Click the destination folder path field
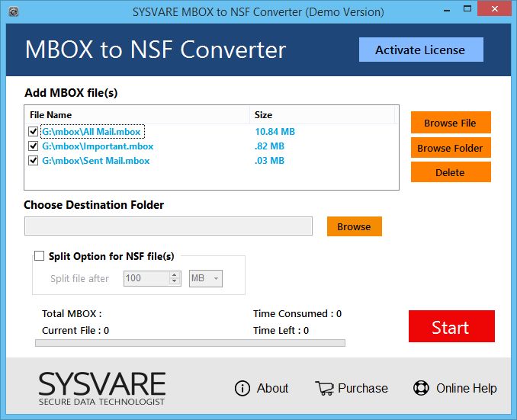Image resolution: width=517 pixels, height=420 pixels. click(169, 226)
